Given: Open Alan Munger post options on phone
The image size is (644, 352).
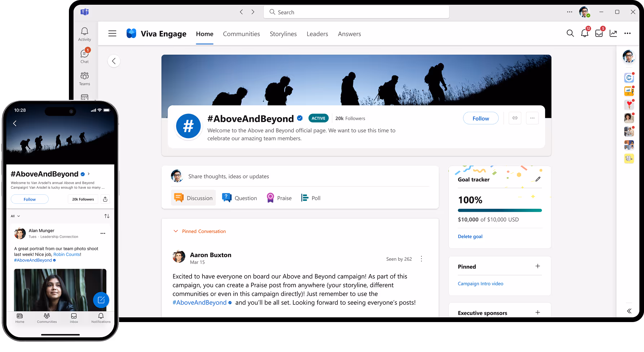Looking at the screenshot, I should point(103,233).
